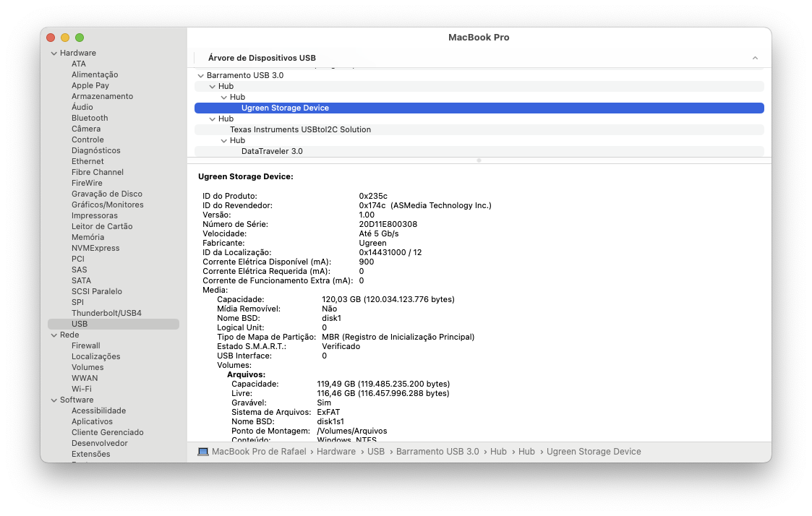Select Gráficos/Monitores in the sidebar
Screen dimensions: 812x516
click(107, 205)
